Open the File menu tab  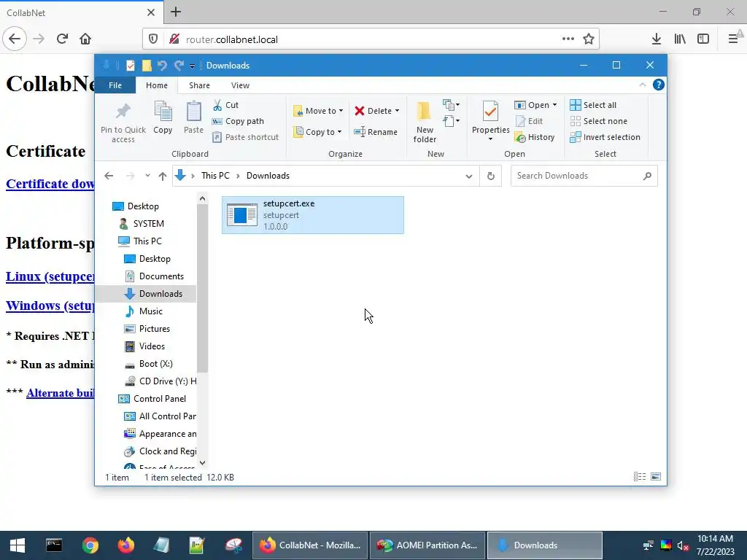(x=115, y=85)
